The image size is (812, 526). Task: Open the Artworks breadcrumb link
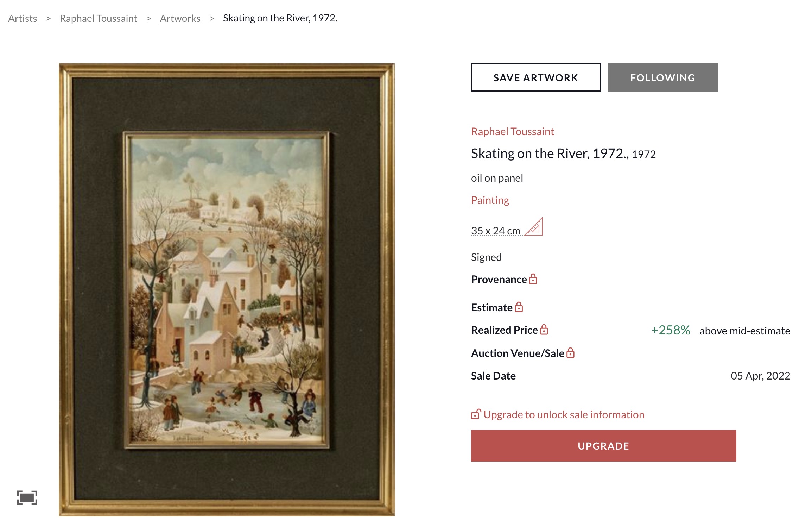pos(180,18)
